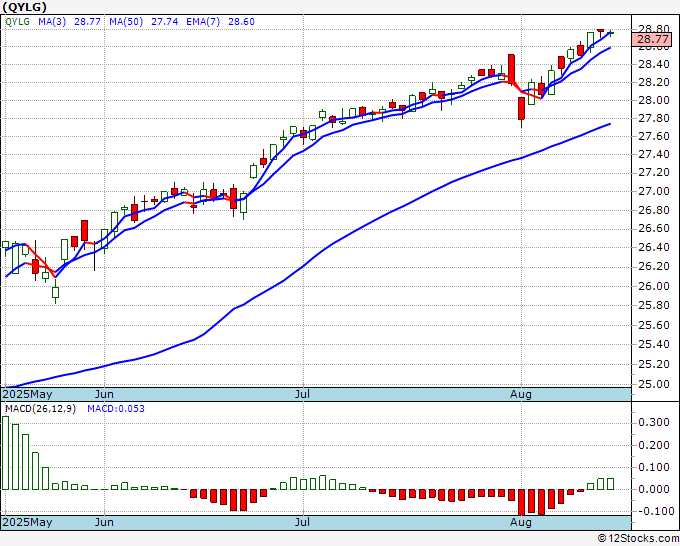
Task: Click the 0.300 MACD axis label
Action: 654,422
